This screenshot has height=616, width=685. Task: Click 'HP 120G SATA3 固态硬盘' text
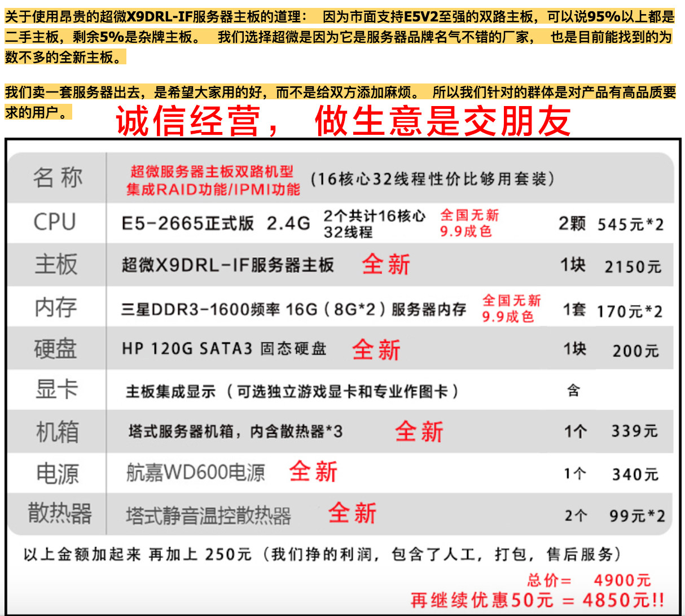click(224, 349)
